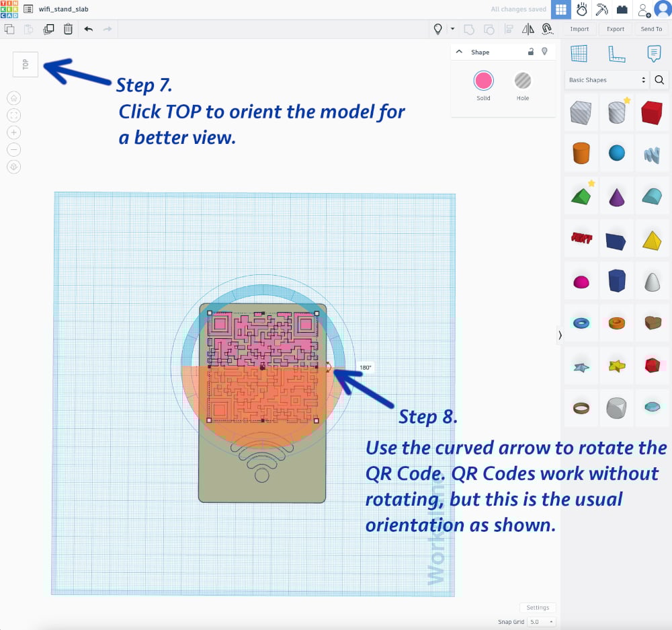Open the Notes tool
Image resolution: width=672 pixels, height=630 pixels.
[653, 54]
